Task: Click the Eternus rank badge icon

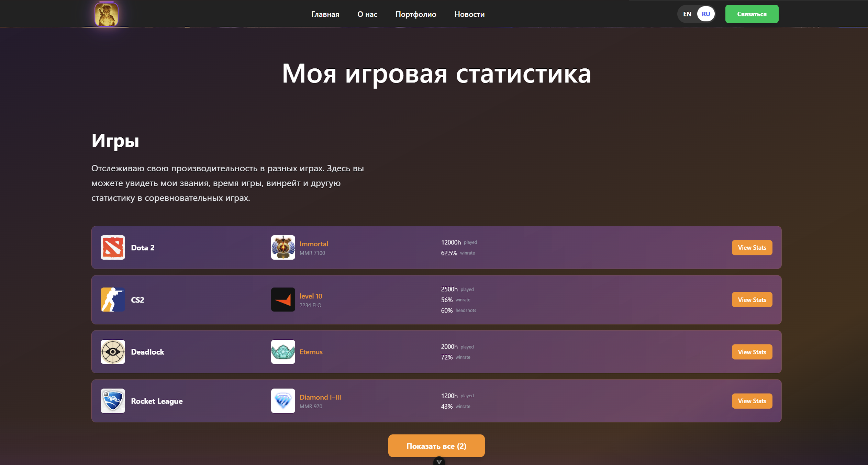Action: coord(283,352)
